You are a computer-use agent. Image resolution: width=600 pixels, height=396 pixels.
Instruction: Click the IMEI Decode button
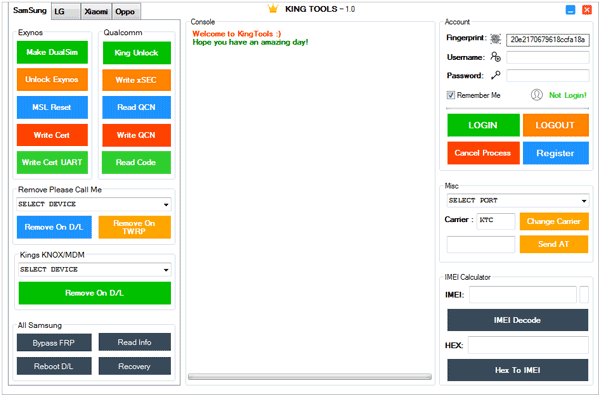click(517, 320)
